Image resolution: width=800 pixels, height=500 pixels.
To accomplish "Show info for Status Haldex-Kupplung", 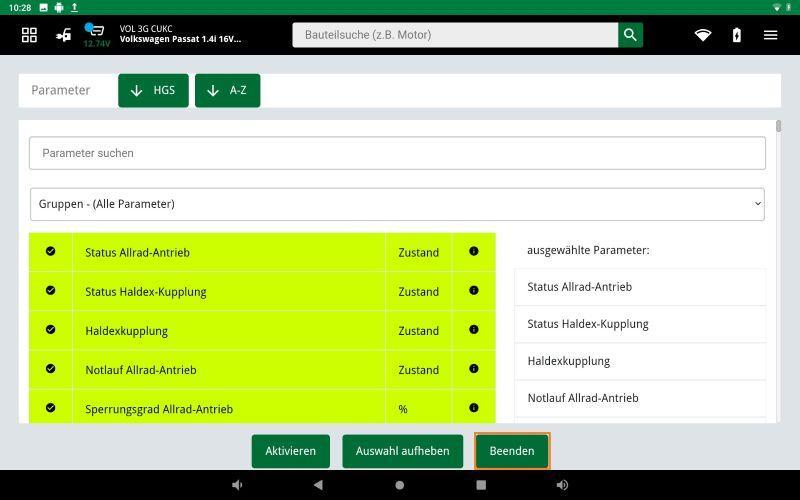I will point(473,290).
